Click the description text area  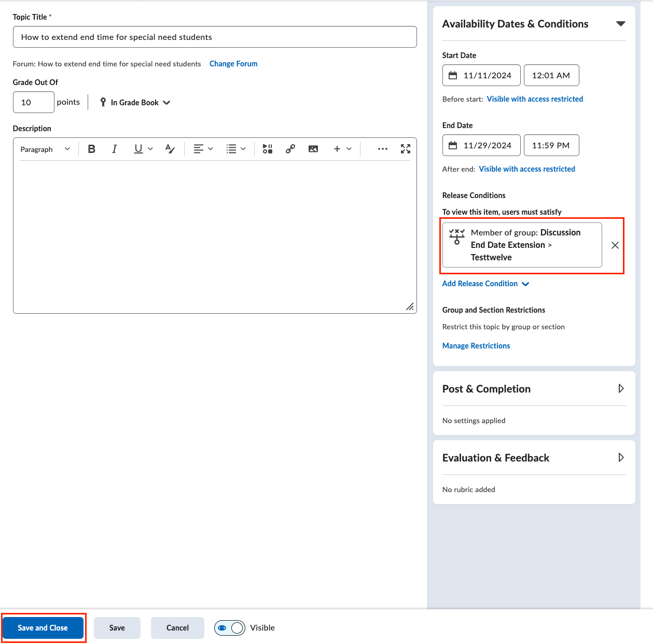coord(215,236)
